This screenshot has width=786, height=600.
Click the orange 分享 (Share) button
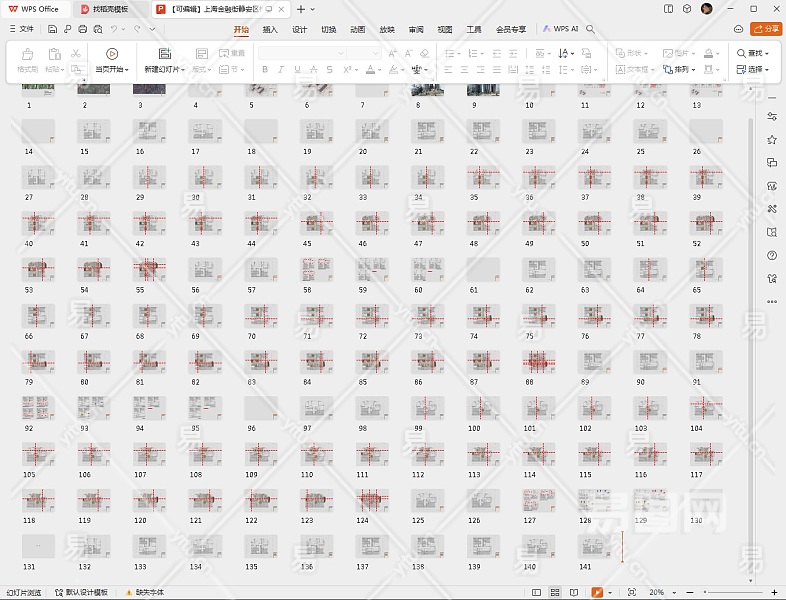click(x=767, y=29)
